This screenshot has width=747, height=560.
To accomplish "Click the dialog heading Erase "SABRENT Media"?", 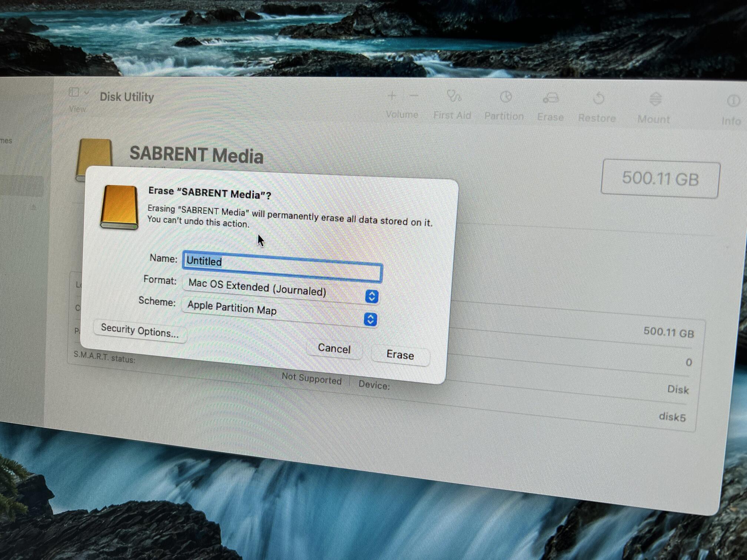I will click(x=210, y=193).
